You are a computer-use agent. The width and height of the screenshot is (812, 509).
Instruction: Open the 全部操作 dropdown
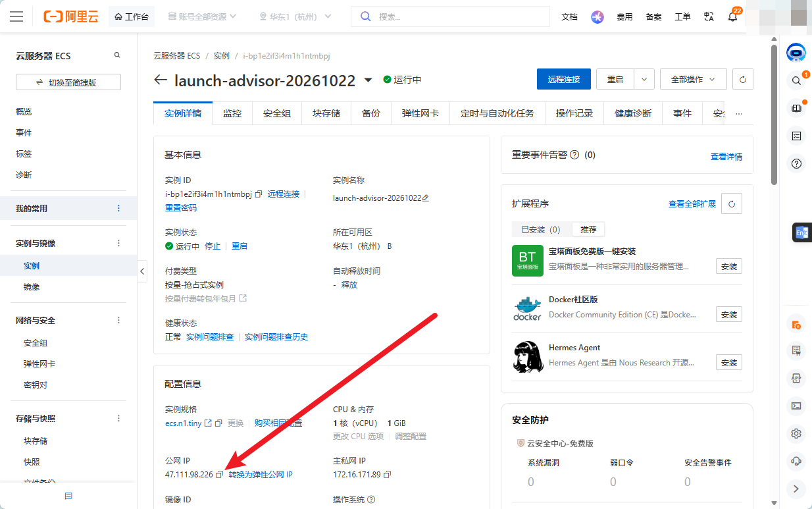[x=693, y=79]
